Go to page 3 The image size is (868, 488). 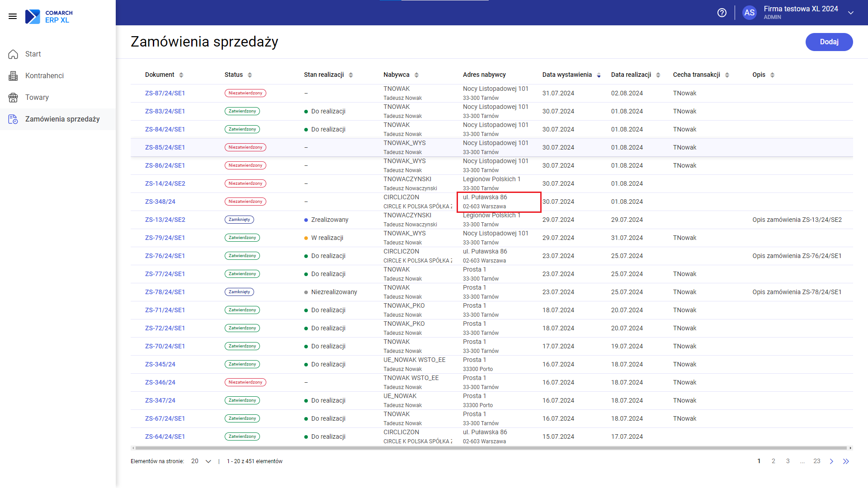coord(788,461)
